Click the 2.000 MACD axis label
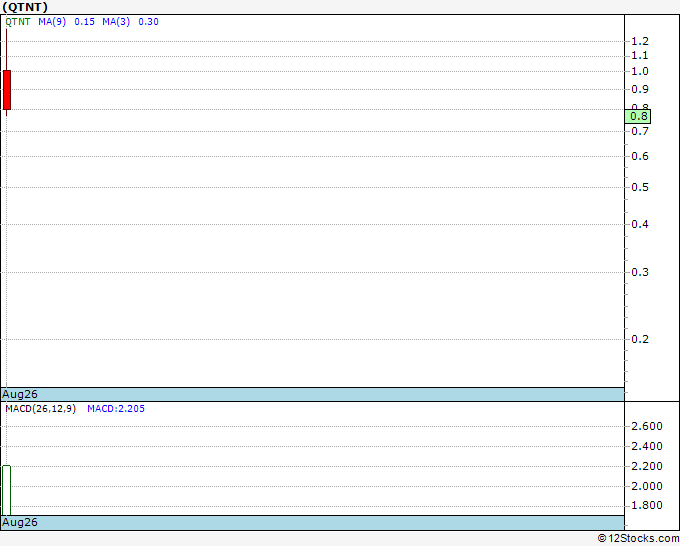Image resolution: width=680 pixels, height=546 pixels. click(647, 486)
